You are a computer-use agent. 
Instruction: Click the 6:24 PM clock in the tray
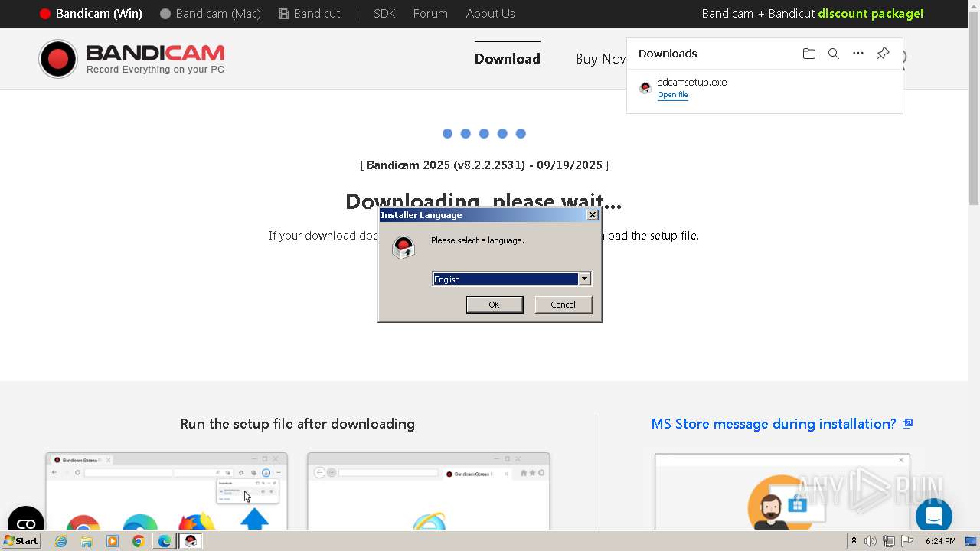[x=940, y=541]
